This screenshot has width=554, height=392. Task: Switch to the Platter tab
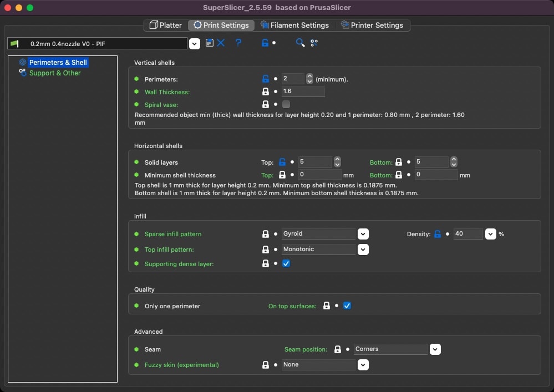pyautogui.click(x=165, y=25)
